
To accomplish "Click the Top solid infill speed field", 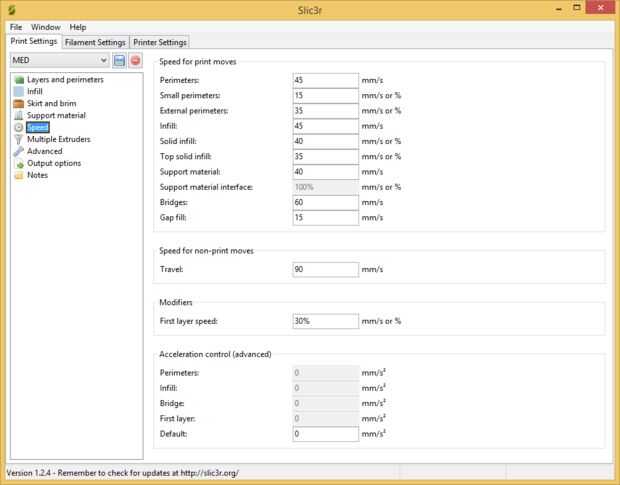I will (x=326, y=157).
